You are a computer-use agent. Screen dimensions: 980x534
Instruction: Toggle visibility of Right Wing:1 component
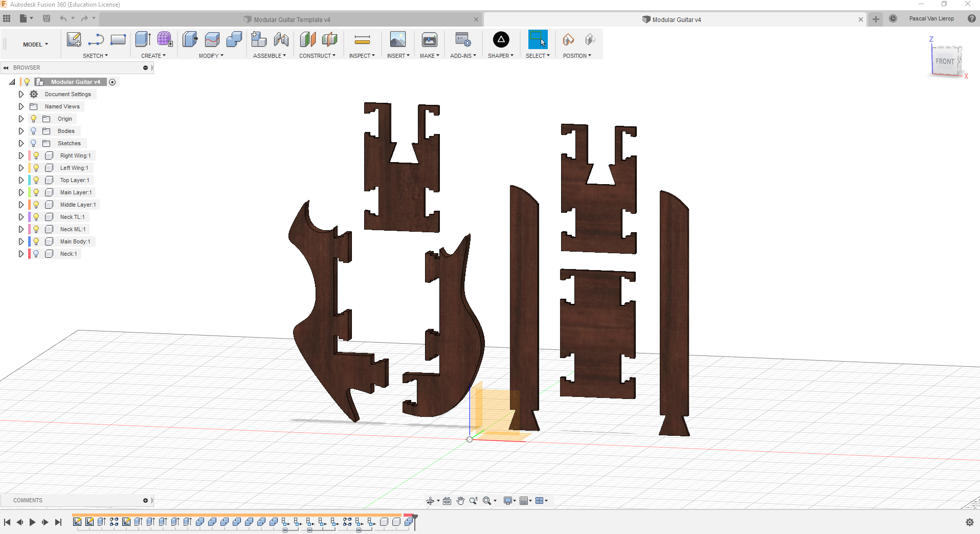pyautogui.click(x=36, y=155)
